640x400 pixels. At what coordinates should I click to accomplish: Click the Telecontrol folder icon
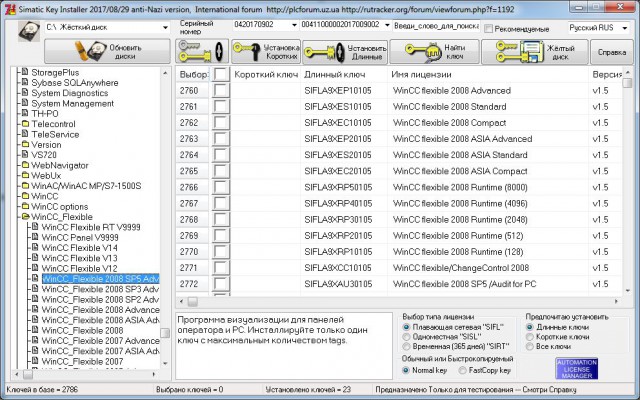point(25,123)
